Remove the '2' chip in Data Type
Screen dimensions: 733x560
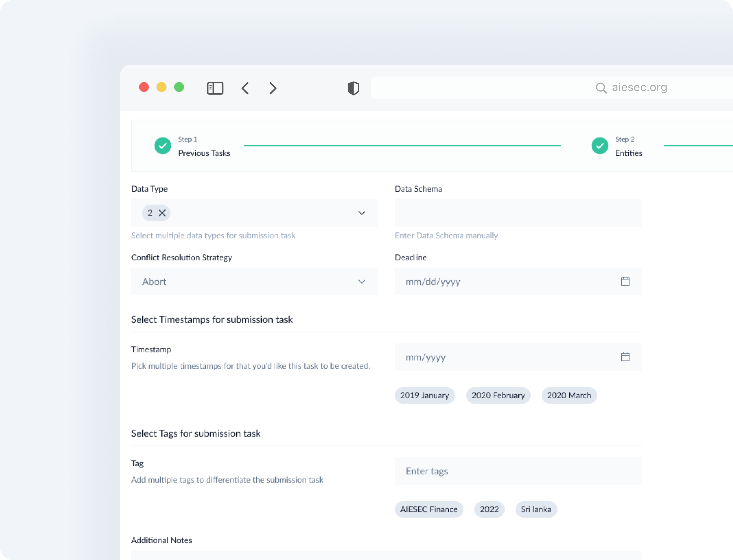162,213
